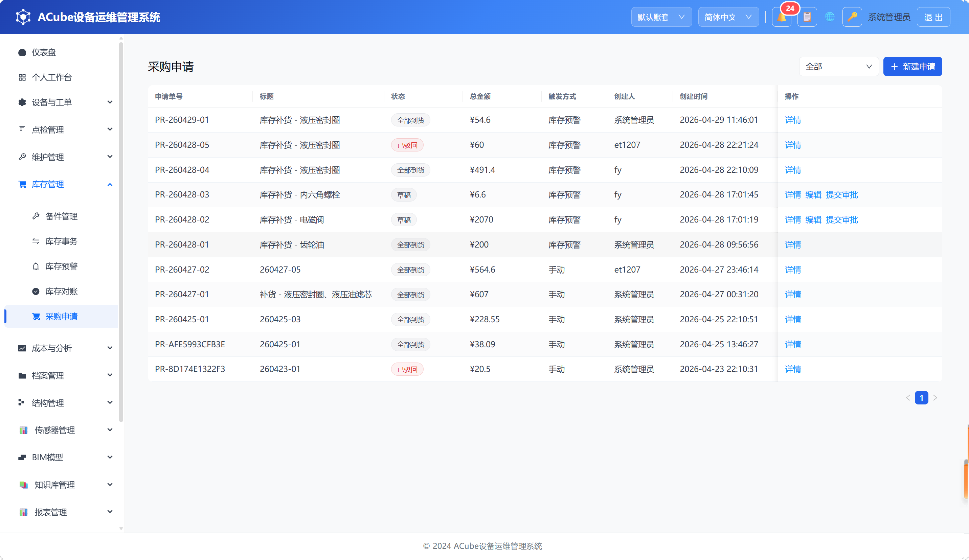Click 提交审批 for PR-260428-02
Screen dimensions: 969x560
(x=841, y=220)
